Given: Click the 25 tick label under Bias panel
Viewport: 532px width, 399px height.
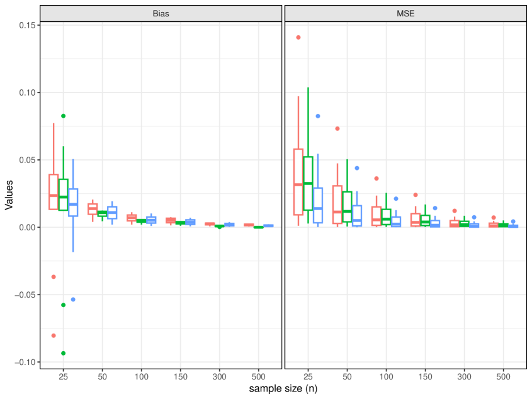Looking at the screenshot, I should coord(63,376).
